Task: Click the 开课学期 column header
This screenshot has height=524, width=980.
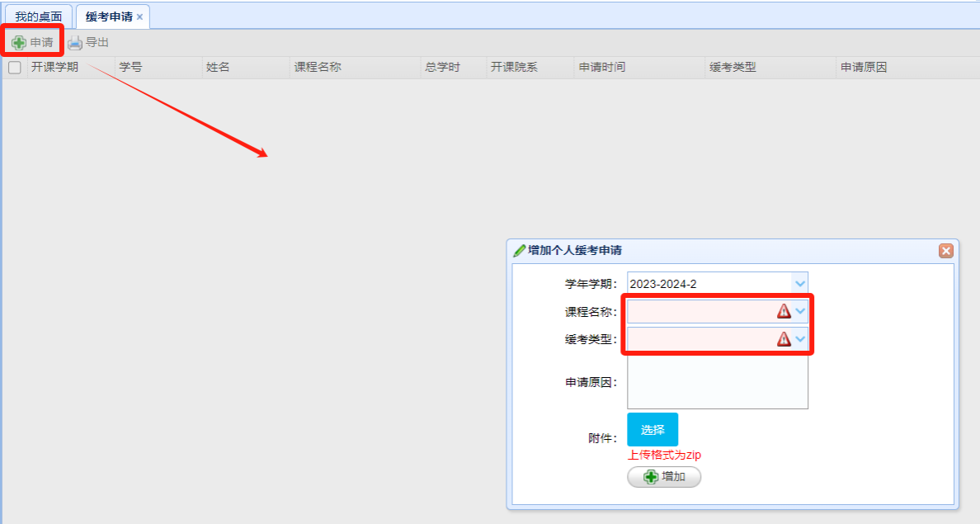Action: [x=54, y=68]
